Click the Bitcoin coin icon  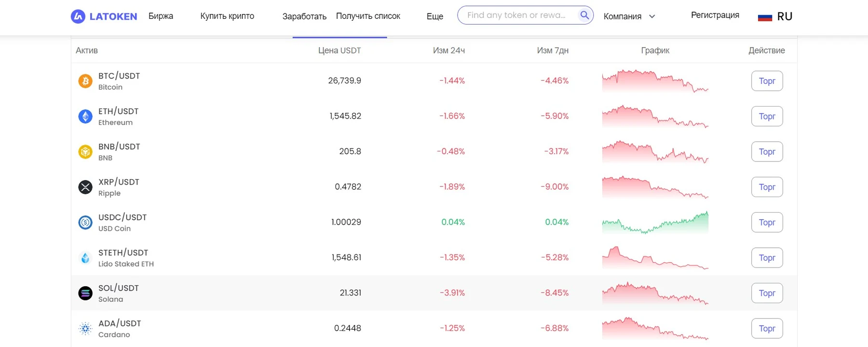click(85, 81)
